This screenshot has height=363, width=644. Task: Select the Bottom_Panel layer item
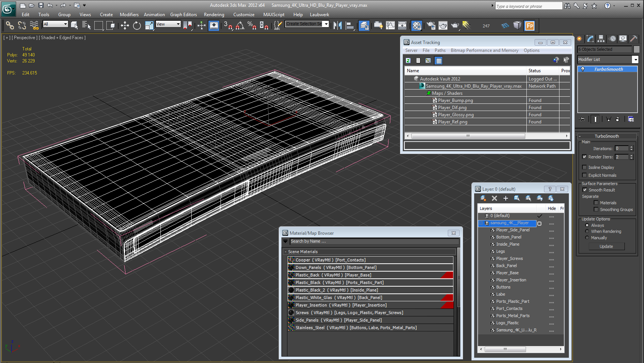[509, 237]
